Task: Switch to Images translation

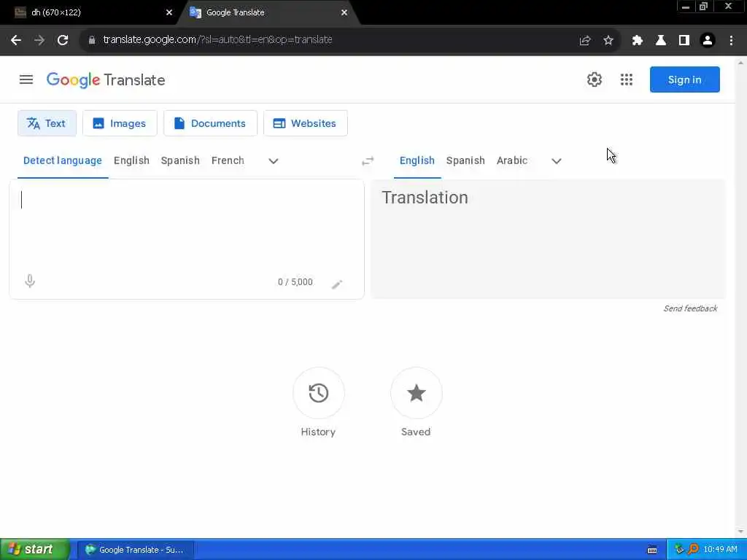Action: point(120,123)
